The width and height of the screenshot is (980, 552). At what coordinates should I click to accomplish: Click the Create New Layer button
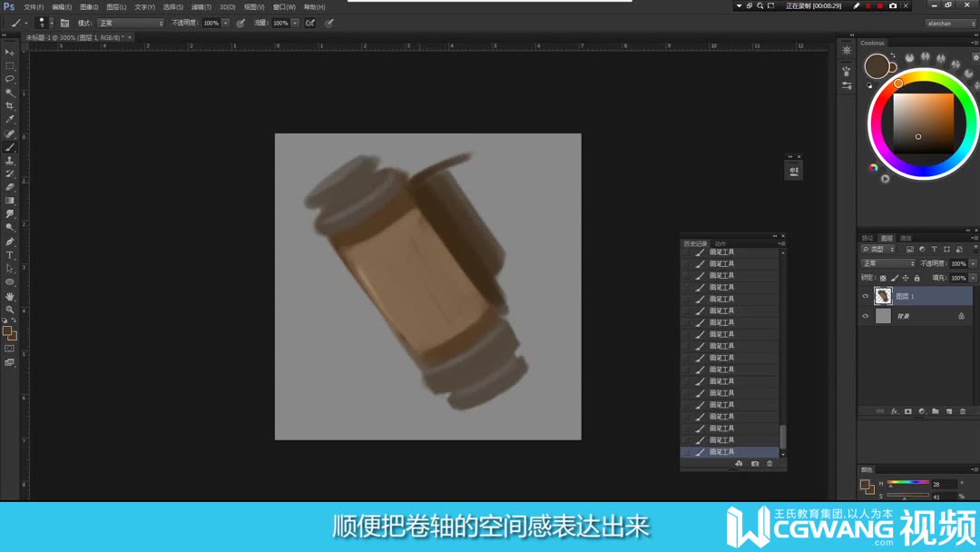click(949, 411)
